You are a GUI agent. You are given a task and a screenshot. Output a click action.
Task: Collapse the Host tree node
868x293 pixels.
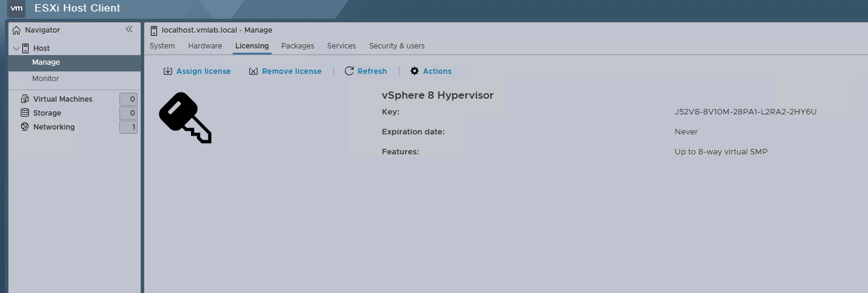[16, 48]
